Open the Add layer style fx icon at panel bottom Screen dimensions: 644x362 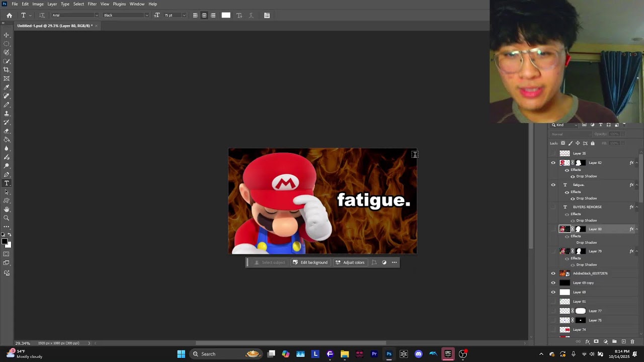click(587, 341)
